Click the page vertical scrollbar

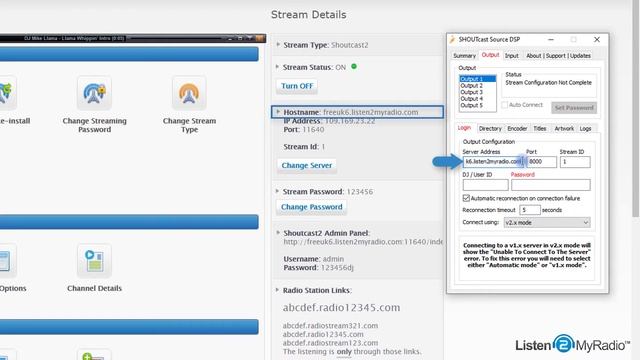(636, 110)
